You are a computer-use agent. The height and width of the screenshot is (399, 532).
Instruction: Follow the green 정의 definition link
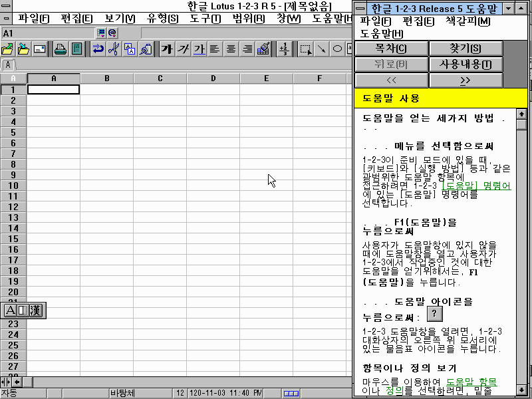tap(394, 390)
